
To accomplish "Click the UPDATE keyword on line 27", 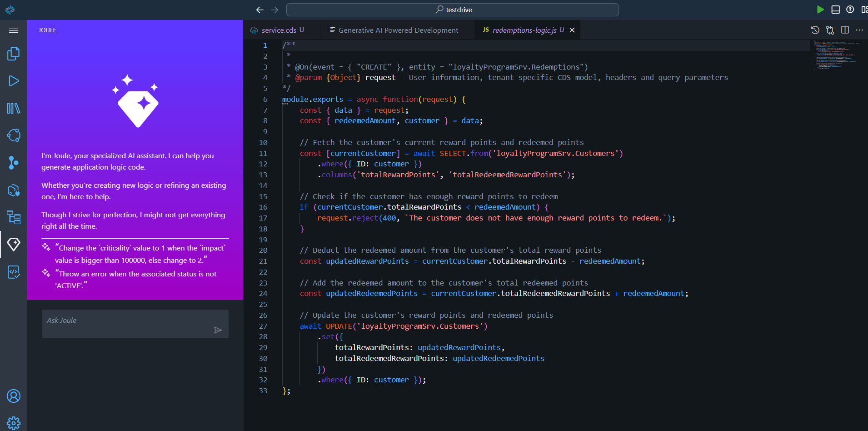I will click(x=339, y=326).
